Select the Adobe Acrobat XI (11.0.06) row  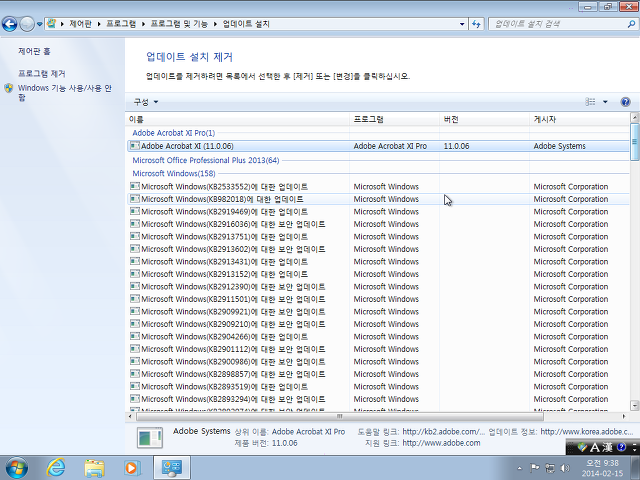(378, 146)
